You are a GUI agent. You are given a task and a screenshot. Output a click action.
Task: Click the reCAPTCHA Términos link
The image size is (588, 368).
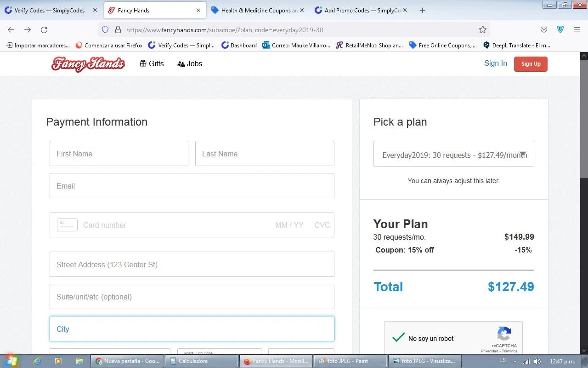(509, 351)
